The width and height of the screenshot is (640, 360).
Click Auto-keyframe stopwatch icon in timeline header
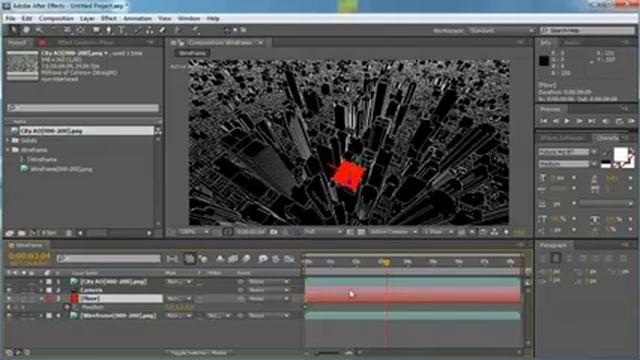(x=276, y=259)
